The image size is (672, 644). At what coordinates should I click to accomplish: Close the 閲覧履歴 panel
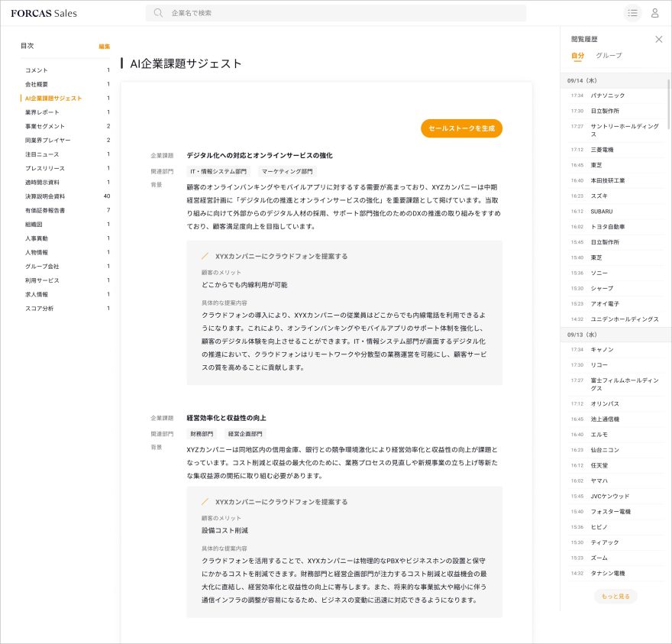pyautogui.click(x=659, y=40)
